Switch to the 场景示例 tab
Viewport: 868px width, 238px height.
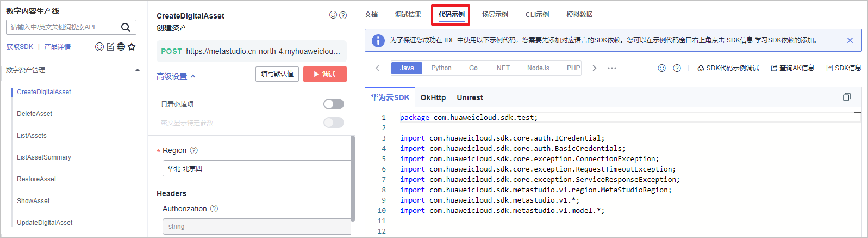pos(495,15)
